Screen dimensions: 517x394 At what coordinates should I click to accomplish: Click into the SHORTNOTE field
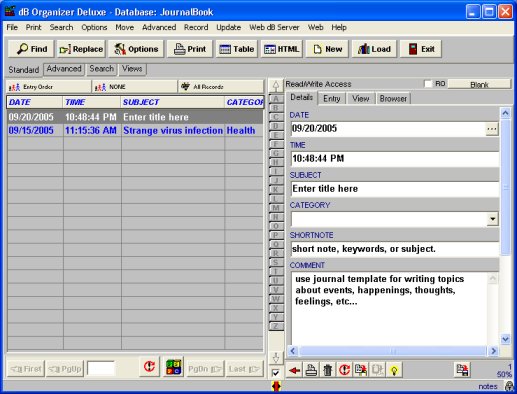[x=395, y=249]
